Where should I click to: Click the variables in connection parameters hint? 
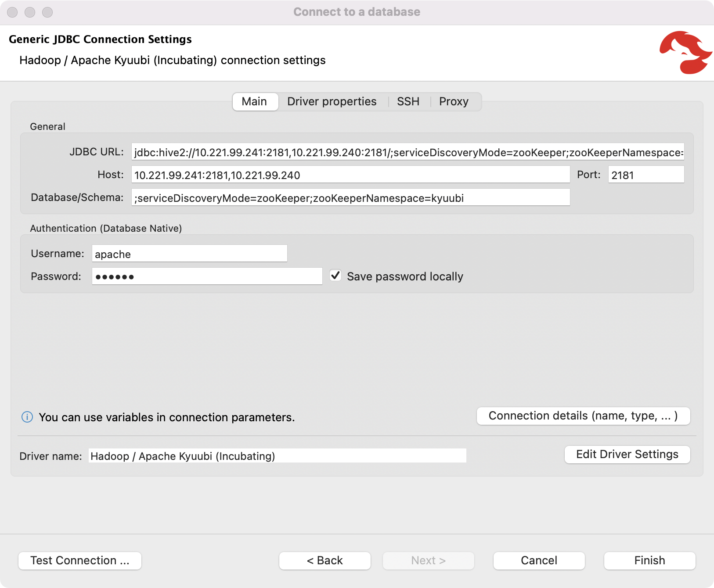point(167,417)
